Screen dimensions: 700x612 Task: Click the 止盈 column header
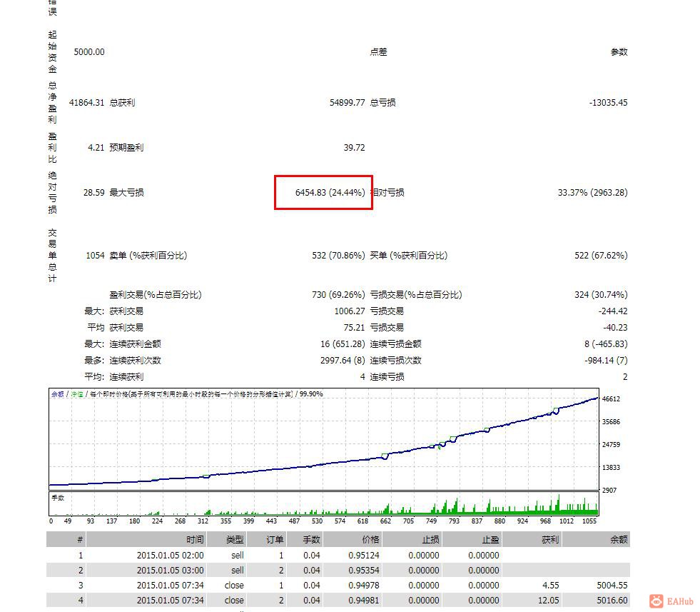coord(489,539)
